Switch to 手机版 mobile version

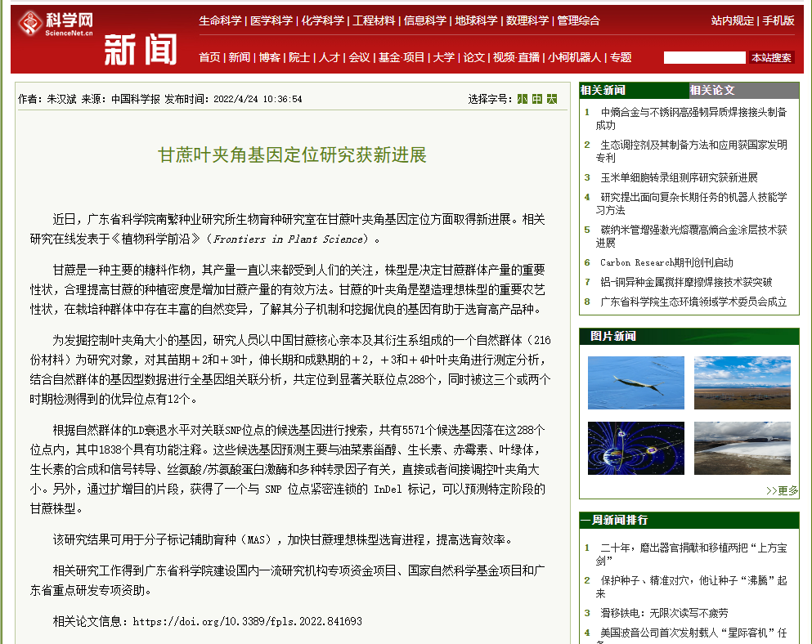(x=778, y=20)
